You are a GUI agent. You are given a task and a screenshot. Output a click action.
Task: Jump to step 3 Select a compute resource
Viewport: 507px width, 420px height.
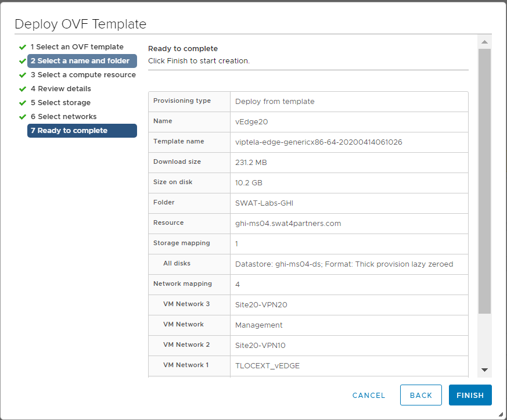pyautogui.click(x=83, y=75)
